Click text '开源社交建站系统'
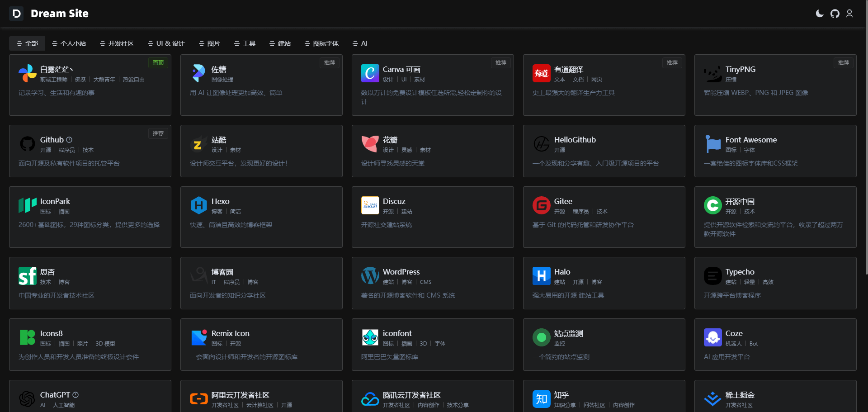 pos(387,225)
